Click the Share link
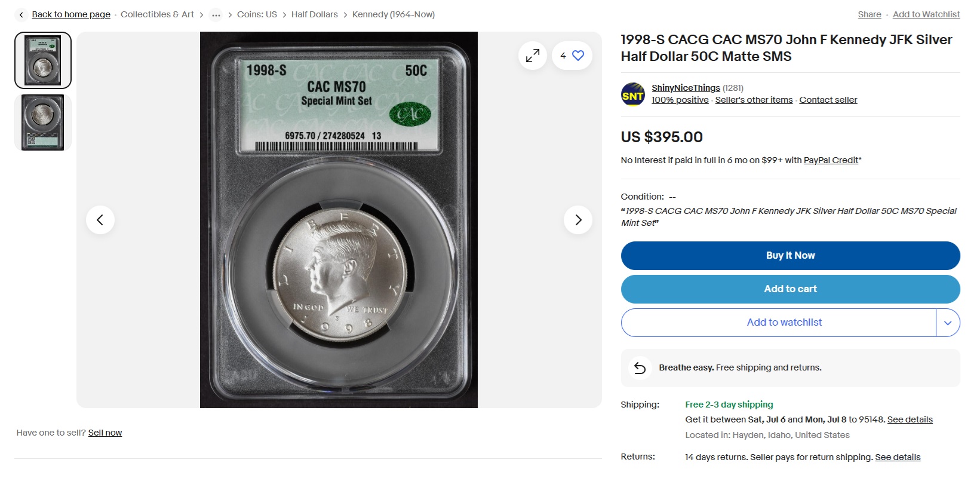Viewport: 980px width, 484px height. (x=869, y=14)
